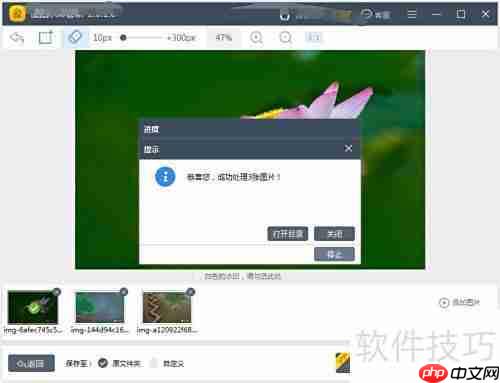The image size is (500, 383).
Task: Click the headset account icon in the title bar
Action: (x=285, y=15)
